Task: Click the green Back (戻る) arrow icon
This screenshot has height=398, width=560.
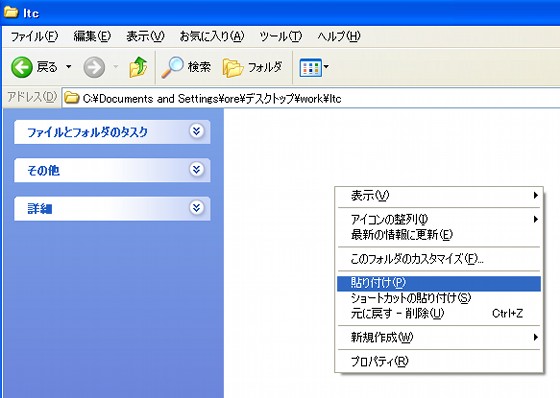Action: [21, 67]
